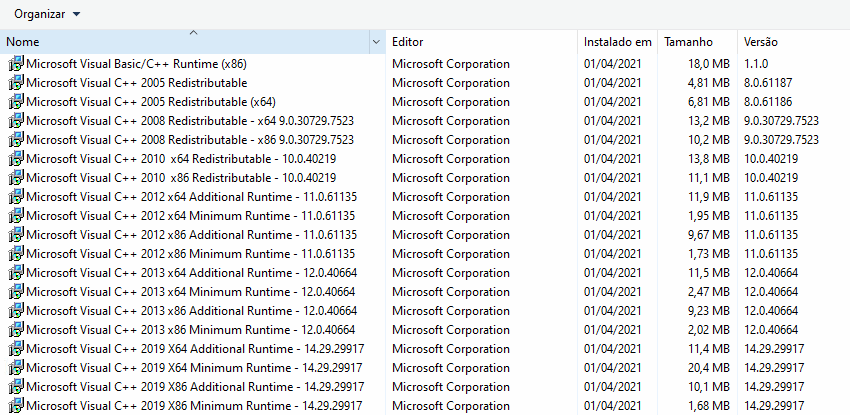This screenshot has width=850, height=415.
Task: Click the icon for 2019 X64 Additional Runtime
Action: point(17,349)
